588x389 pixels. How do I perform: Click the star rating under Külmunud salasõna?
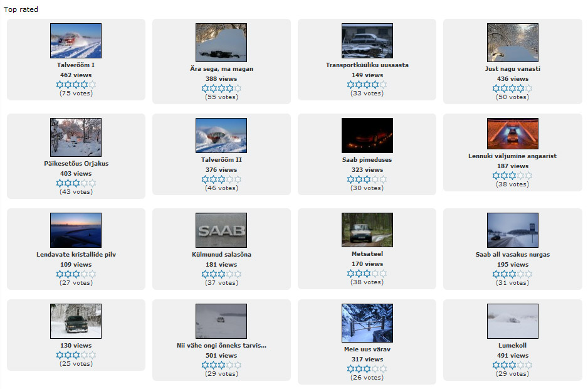pos(221,274)
